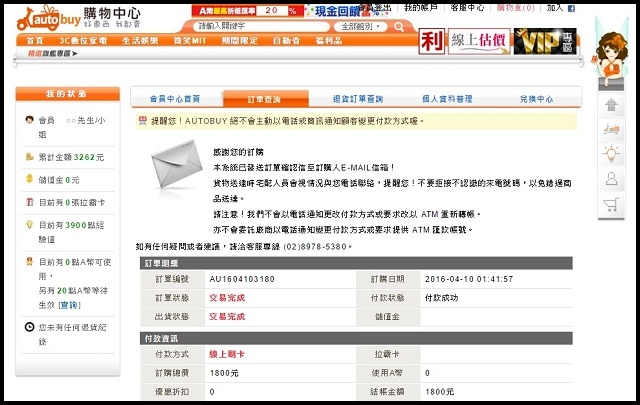Click the 3262 accumulated amount value
This screenshot has width=640, height=405.
(84, 157)
